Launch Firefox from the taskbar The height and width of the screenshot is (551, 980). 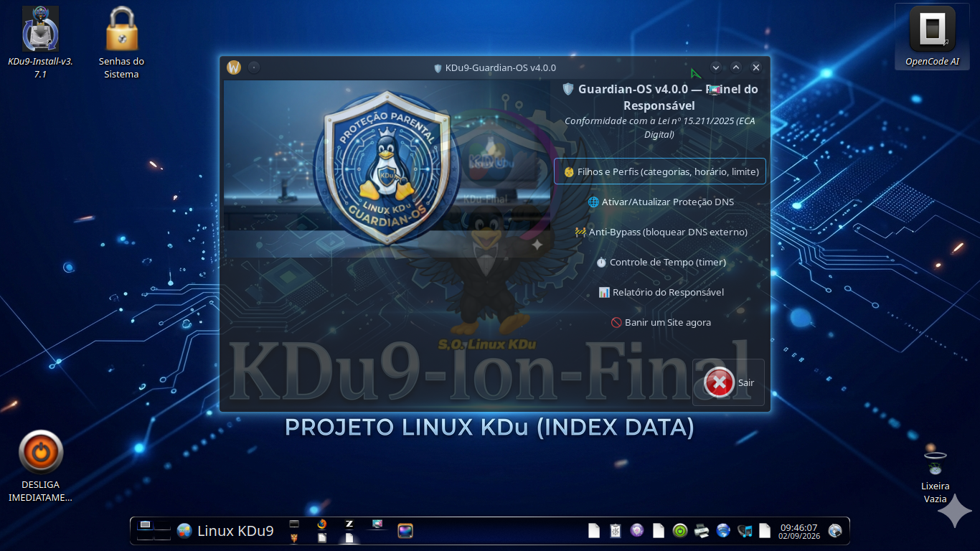(322, 524)
